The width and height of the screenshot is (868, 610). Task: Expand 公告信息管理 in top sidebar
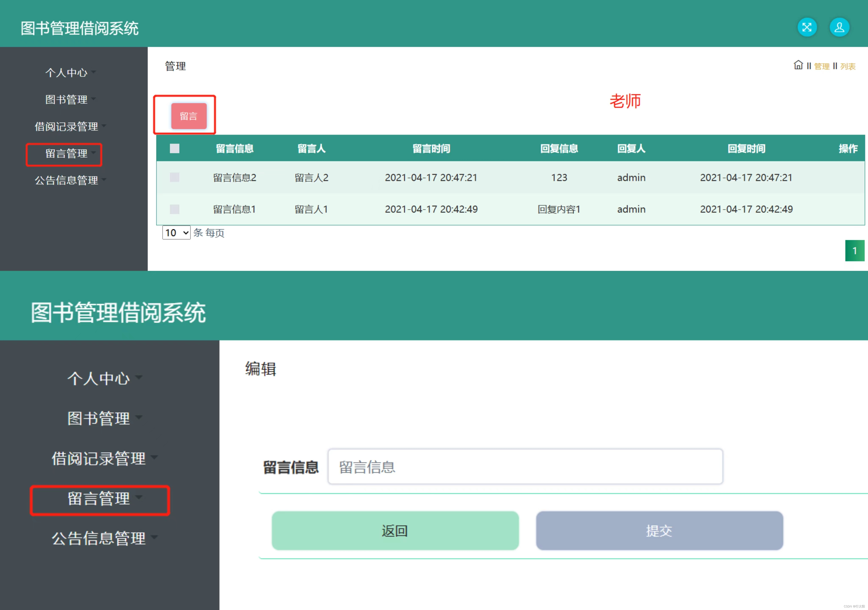[x=67, y=180]
